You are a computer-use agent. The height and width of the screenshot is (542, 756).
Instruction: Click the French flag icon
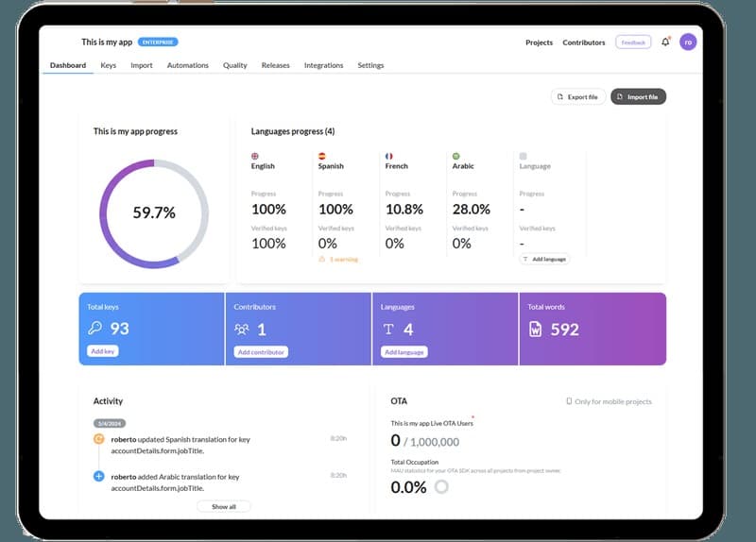tap(388, 156)
